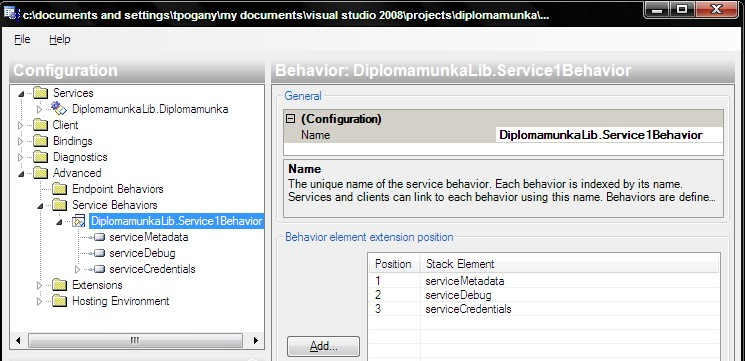Click position 2 cell in the table
The image size is (745, 361).
[394, 295]
